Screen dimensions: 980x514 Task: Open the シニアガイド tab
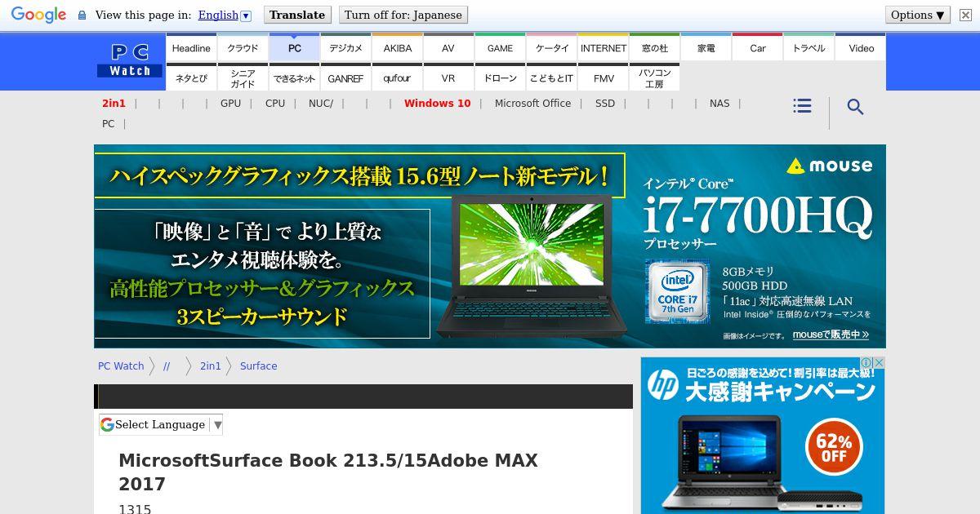(x=243, y=78)
